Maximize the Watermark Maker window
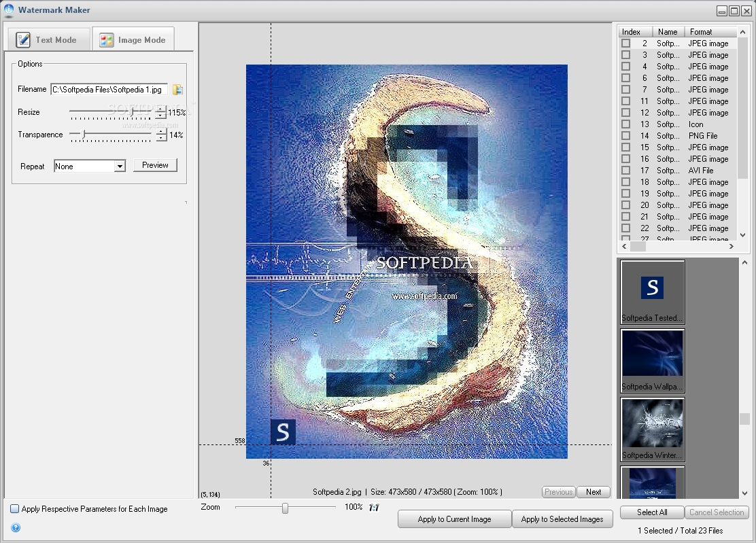 734,11
